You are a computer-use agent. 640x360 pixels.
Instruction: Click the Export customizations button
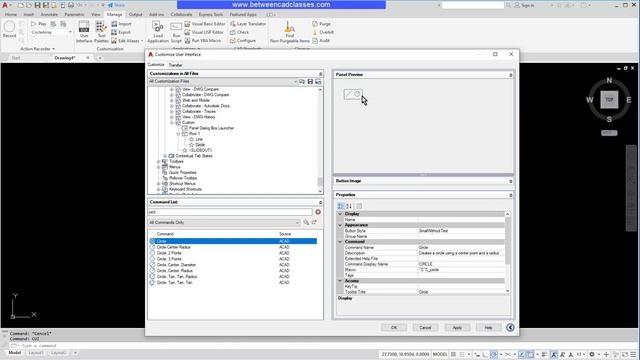tap(121, 32)
